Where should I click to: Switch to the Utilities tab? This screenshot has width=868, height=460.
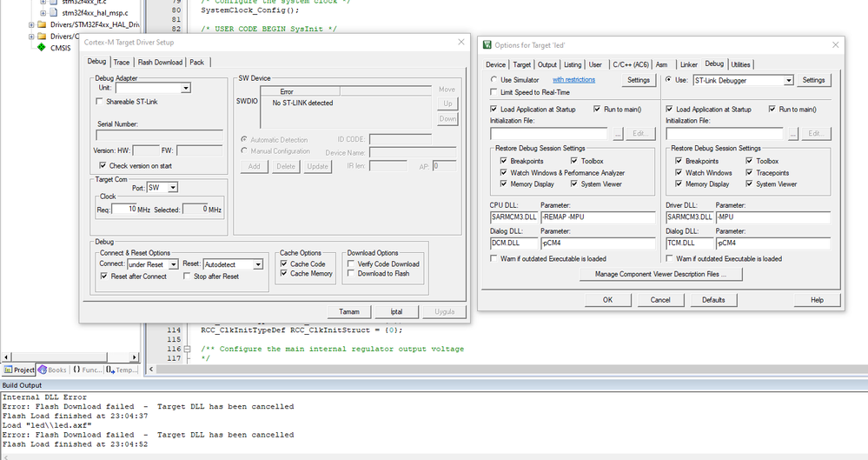(740, 64)
